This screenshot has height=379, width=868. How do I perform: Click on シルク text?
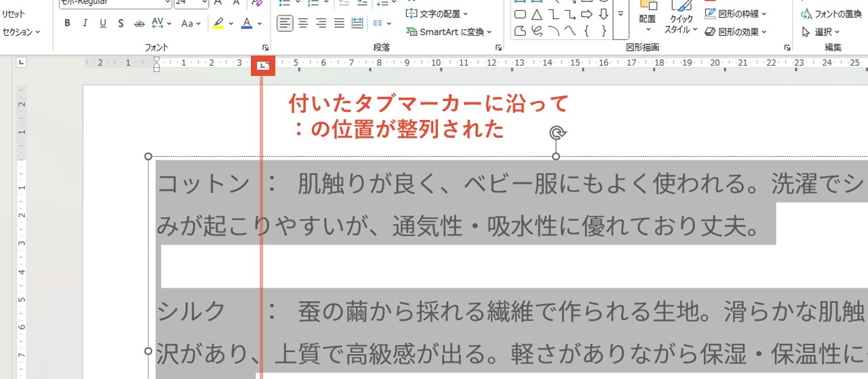[191, 311]
